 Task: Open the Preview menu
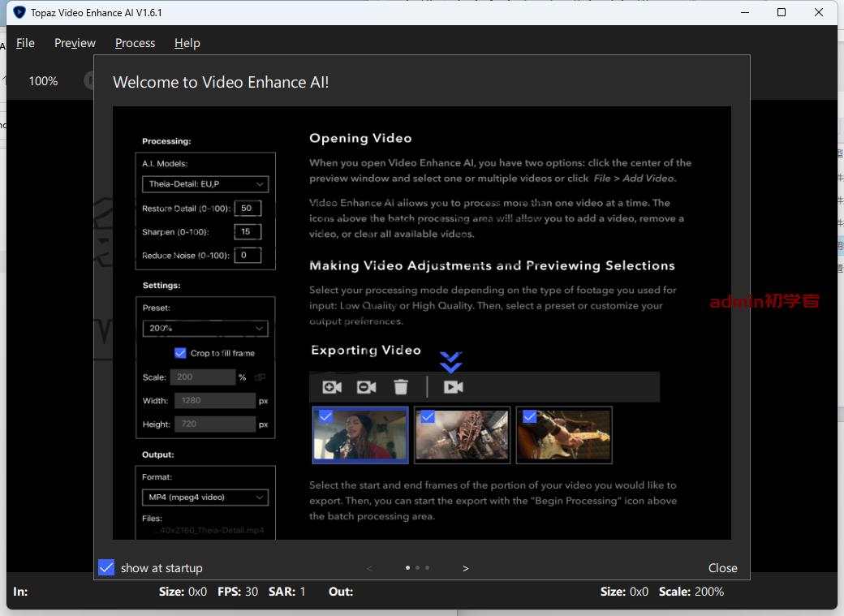[x=75, y=43]
